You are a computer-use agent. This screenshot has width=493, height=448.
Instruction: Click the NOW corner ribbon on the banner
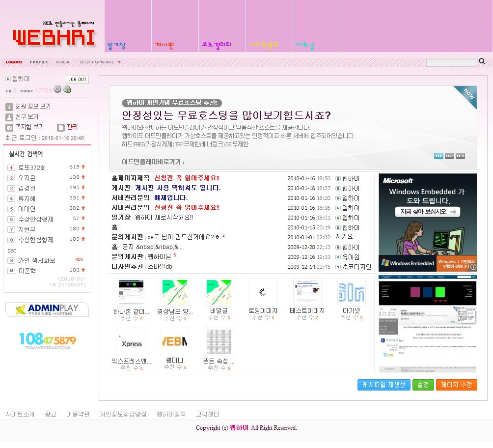point(466,96)
